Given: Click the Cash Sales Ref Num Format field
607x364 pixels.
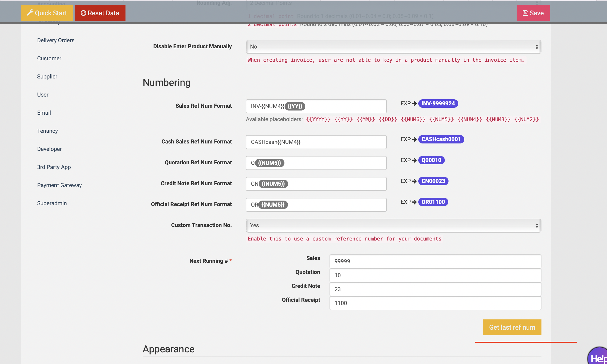Looking at the screenshot, I should pyautogui.click(x=316, y=142).
